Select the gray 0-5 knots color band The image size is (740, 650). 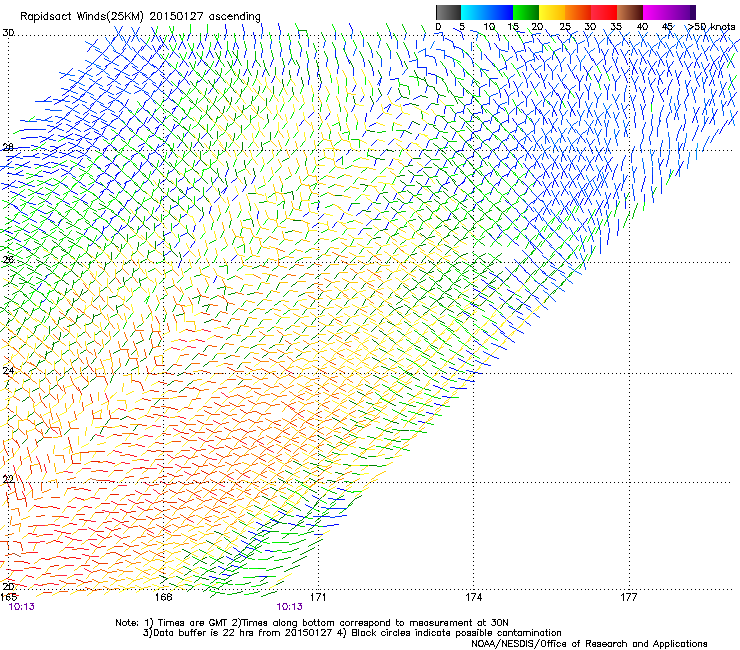pos(448,12)
